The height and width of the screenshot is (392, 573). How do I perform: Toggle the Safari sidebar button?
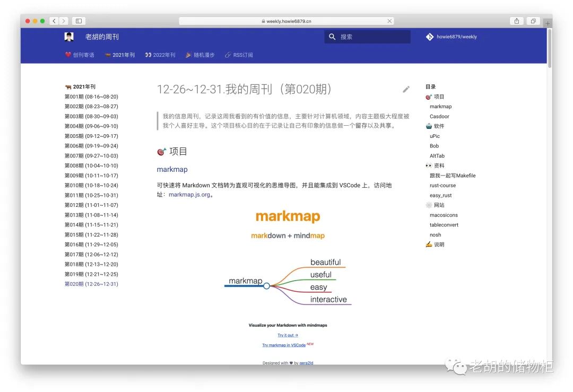point(79,21)
